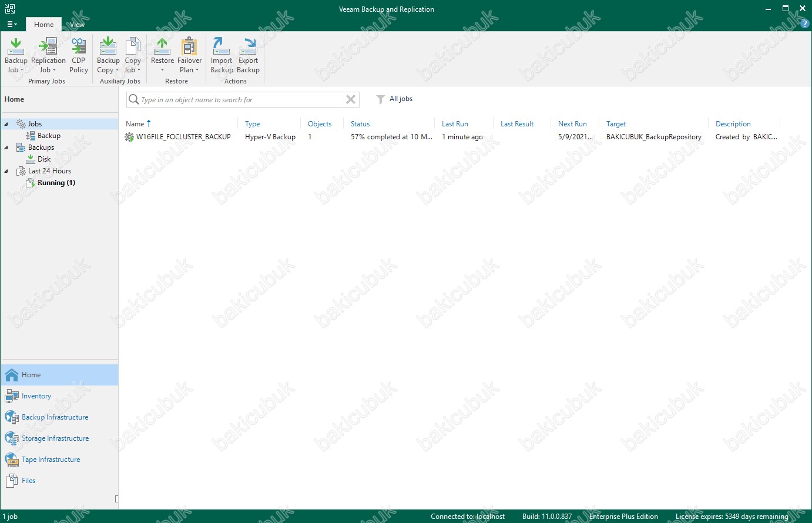Click the W16FILE_FOCLUSTER_BACKUP job icon
812x523 pixels.
(x=129, y=137)
